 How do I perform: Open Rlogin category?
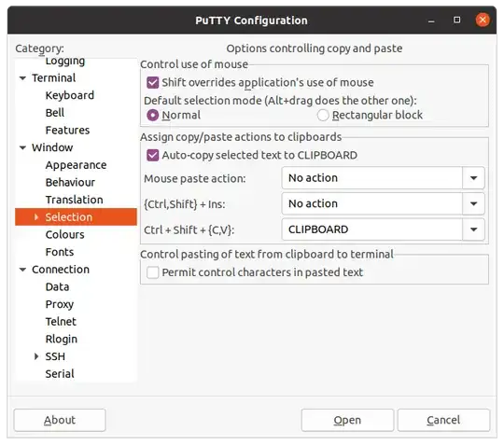click(61, 339)
